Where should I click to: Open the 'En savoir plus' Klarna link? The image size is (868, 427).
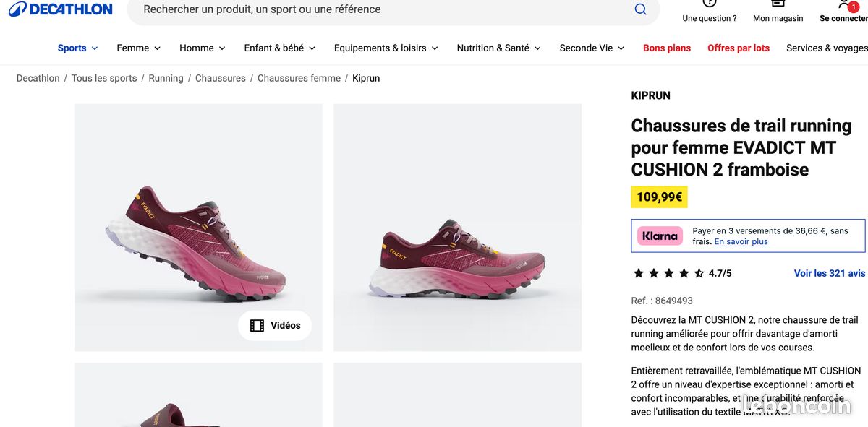click(741, 241)
